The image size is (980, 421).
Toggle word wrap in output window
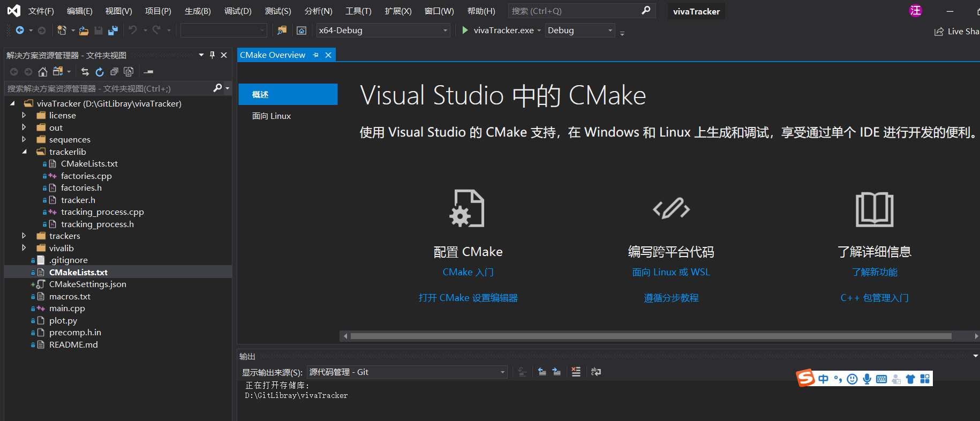point(596,372)
